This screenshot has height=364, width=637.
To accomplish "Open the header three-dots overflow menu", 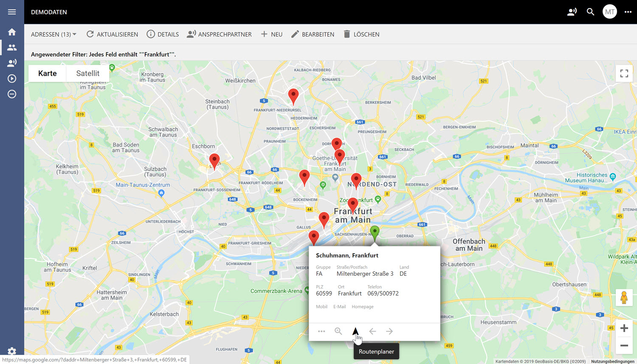I will (628, 12).
